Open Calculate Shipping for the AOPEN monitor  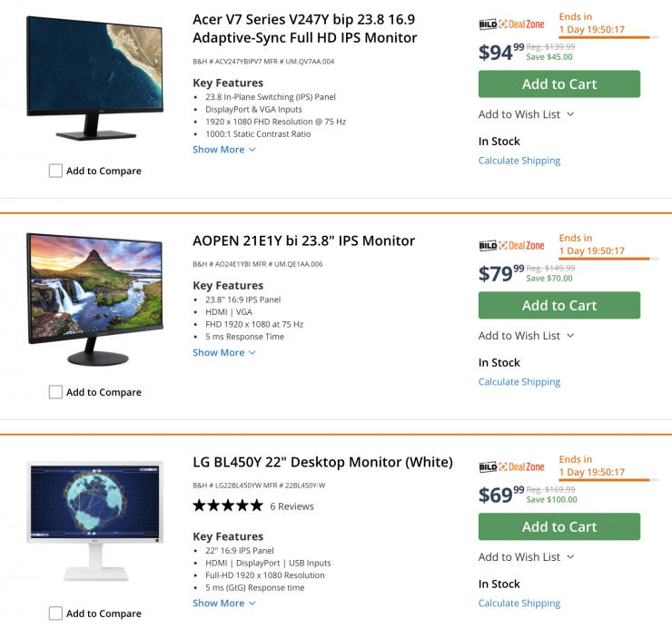pyautogui.click(x=519, y=382)
